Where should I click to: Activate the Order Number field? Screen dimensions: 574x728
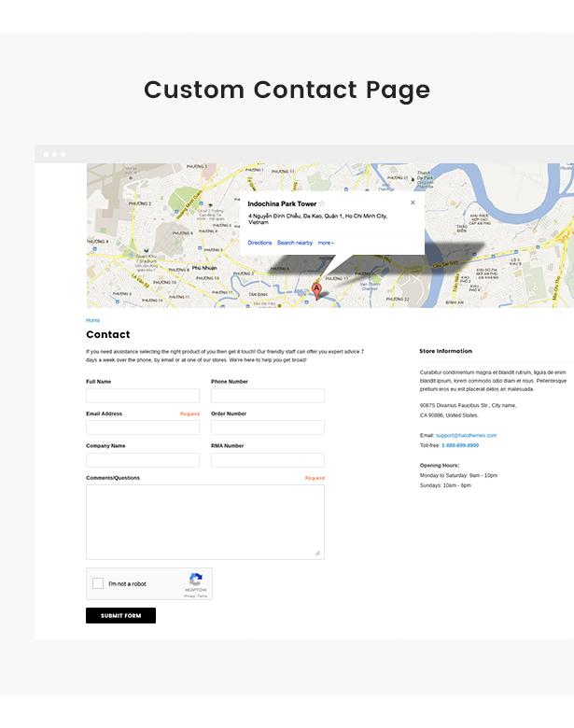point(268,427)
